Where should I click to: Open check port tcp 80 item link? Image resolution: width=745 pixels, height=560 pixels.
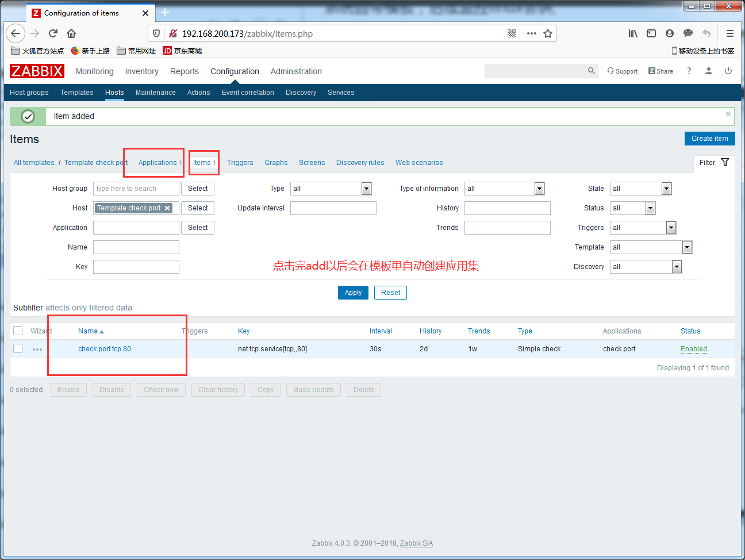pos(105,349)
